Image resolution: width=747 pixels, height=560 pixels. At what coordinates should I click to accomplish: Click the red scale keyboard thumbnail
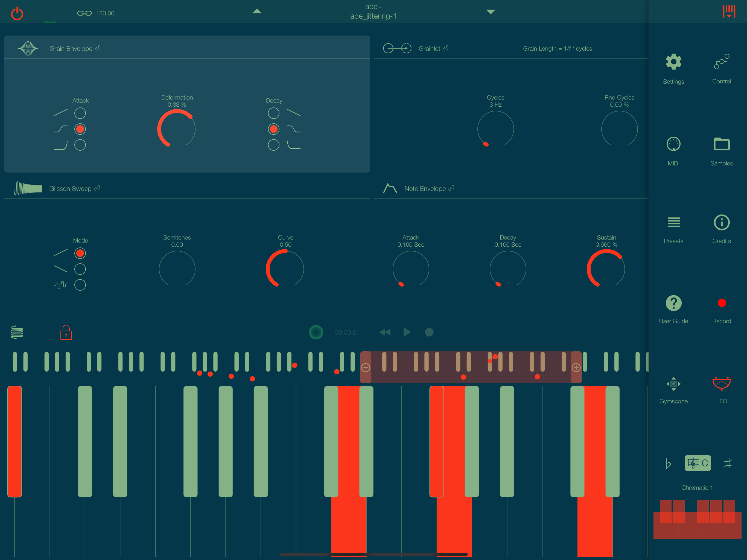(x=697, y=519)
